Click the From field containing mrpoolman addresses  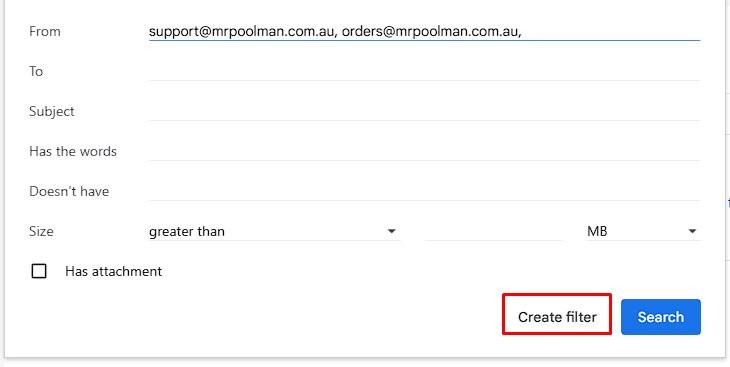pos(424,32)
